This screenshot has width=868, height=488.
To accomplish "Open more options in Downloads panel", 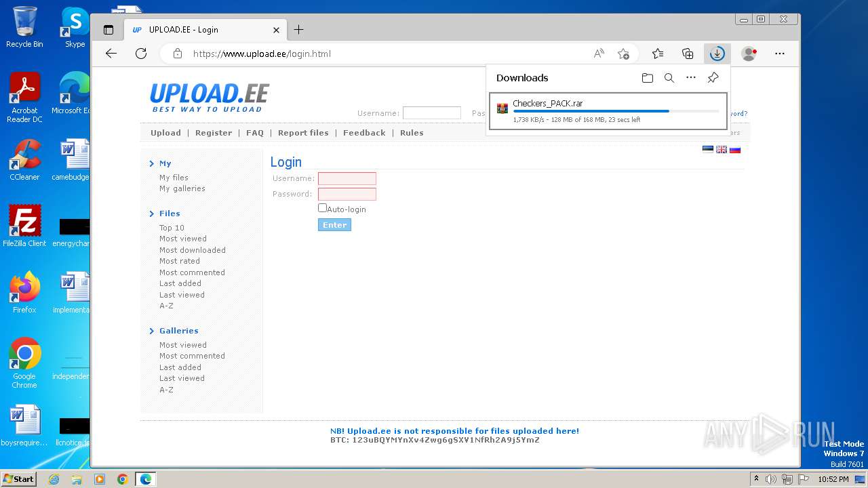I will (x=691, y=78).
